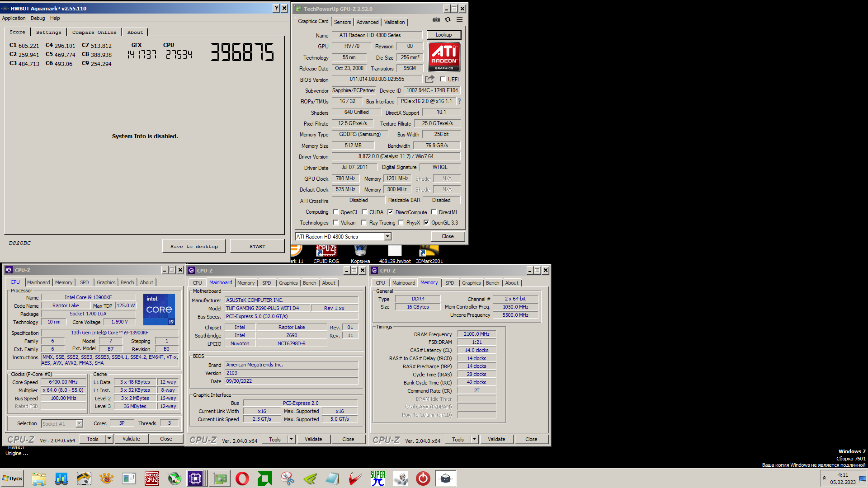Click the START button in Aquamark
Screen dimensions: 868x488
point(257,246)
